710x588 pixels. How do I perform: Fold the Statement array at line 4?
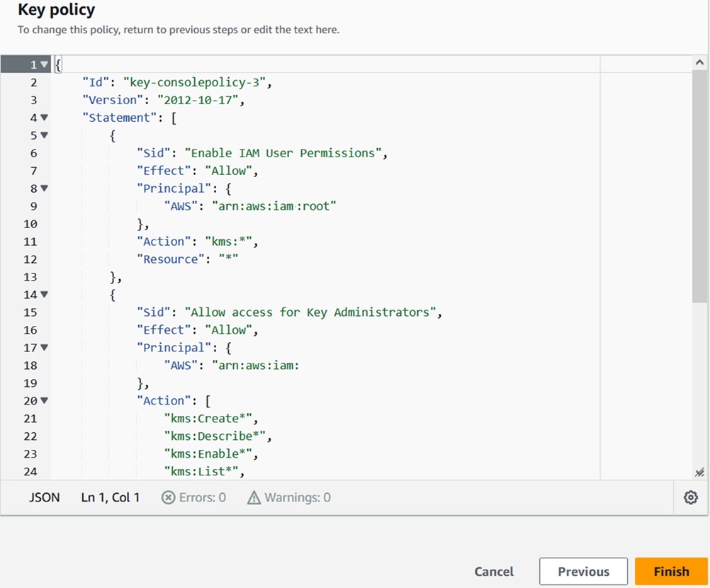pos(45,118)
